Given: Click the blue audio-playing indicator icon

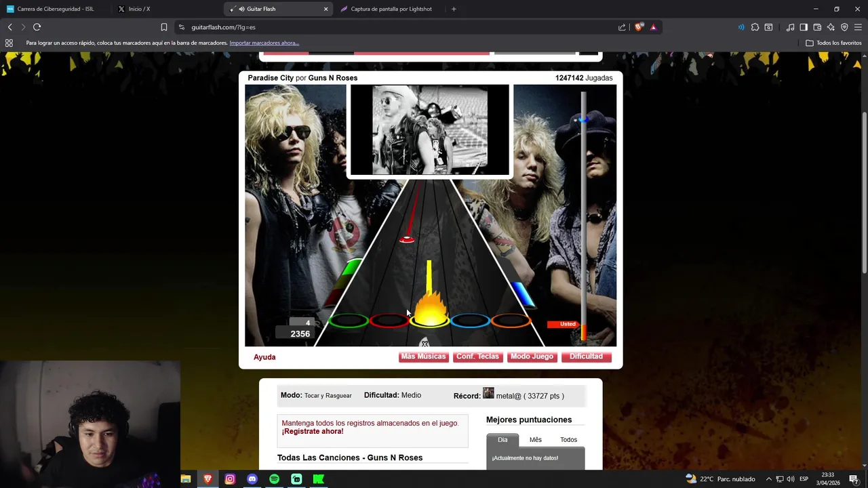Looking at the screenshot, I should [741, 27].
